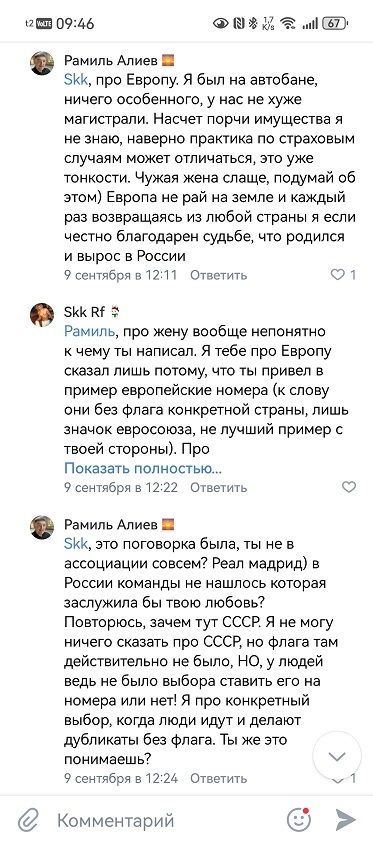
Task: Reply to the 12:22 comment
Action: [219, 487]
